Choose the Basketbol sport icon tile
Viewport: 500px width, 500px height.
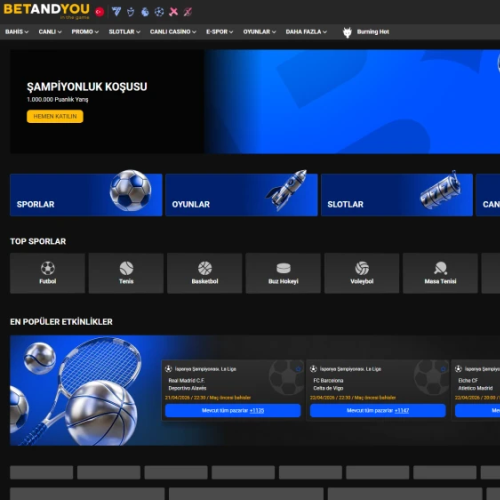point(205,273)
